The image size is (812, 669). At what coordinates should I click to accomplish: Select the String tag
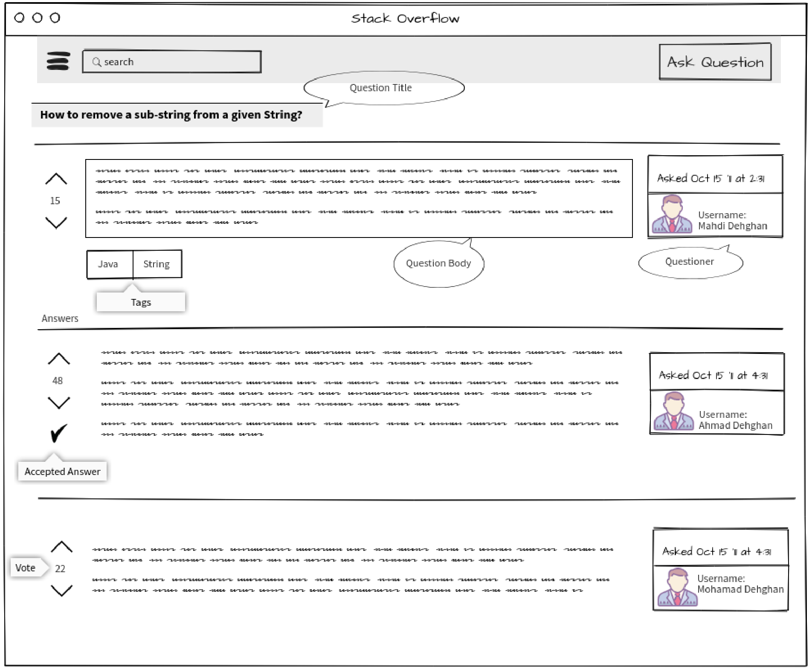157,264
